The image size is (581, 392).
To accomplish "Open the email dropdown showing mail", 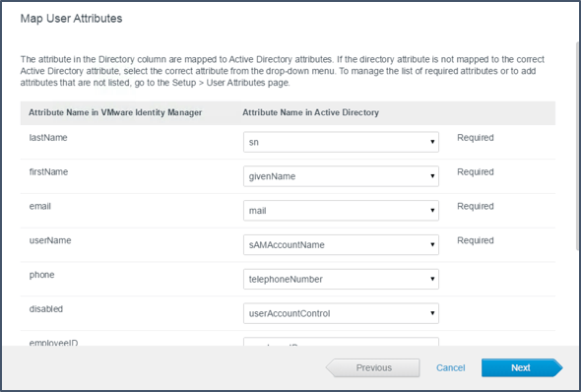I will click(x=341, y=211).
